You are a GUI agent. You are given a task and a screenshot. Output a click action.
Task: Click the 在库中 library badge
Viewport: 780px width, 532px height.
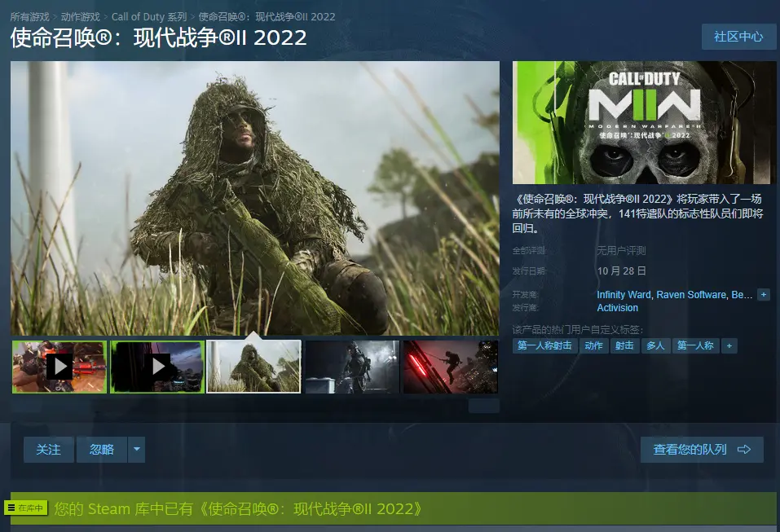(26, 508)
